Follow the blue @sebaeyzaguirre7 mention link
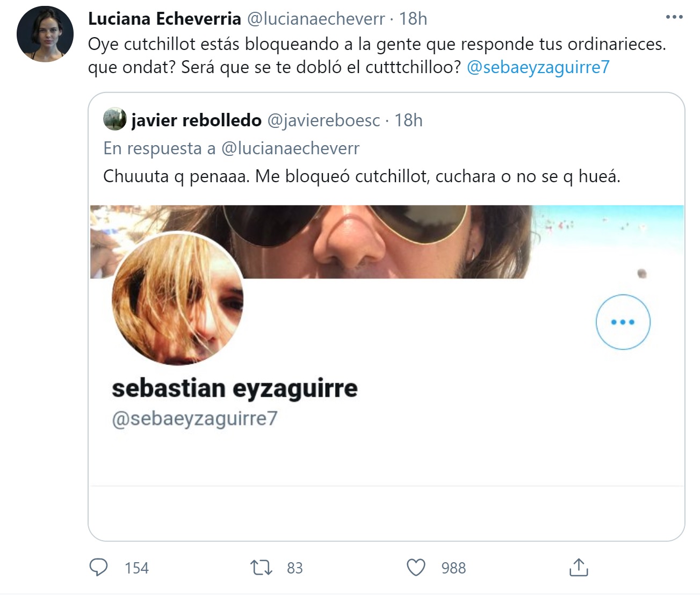700x595 pixels. (538, 67)
